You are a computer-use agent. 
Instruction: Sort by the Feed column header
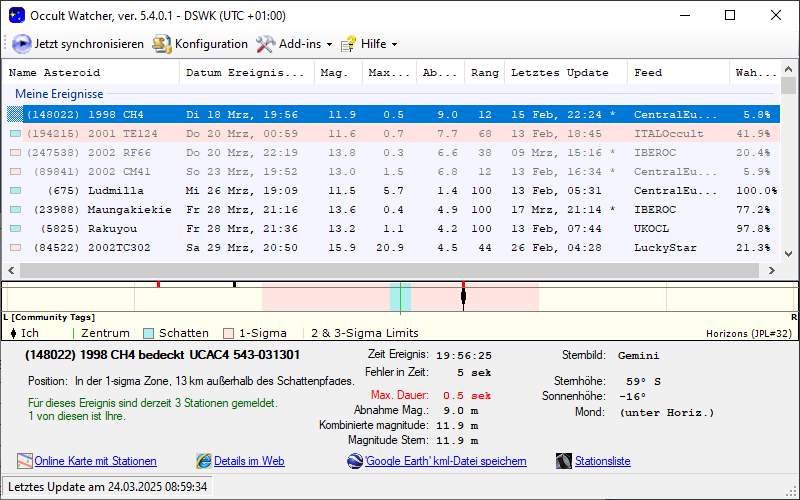[x=648, y=73]
